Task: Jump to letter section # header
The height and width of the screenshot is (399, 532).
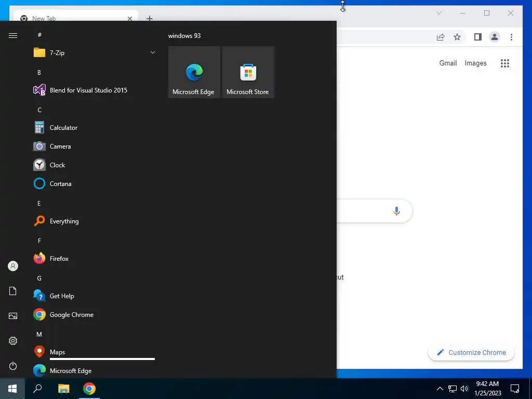Action: coord(39,35)
